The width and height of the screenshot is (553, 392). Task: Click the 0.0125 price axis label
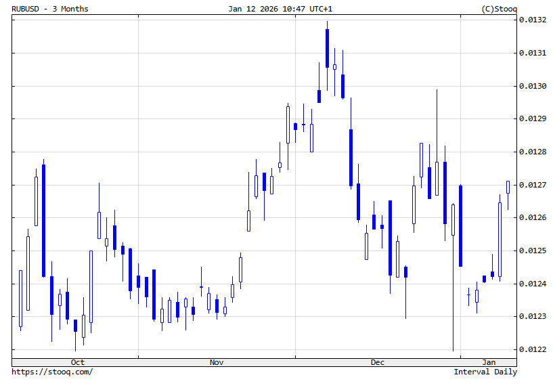[533, 251]
